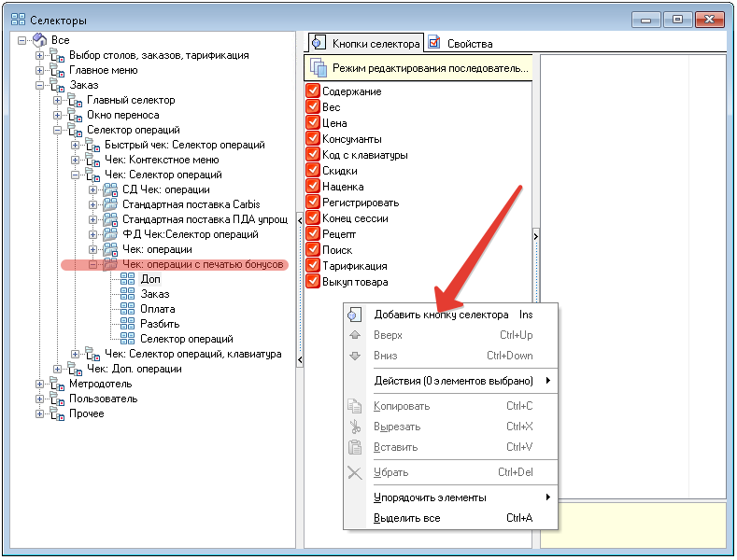This screenshot has height=560, width=737.
Task: Click the left-pointing arrow on upper splitter
Action: pyautogui.click(x=300, y=220)
